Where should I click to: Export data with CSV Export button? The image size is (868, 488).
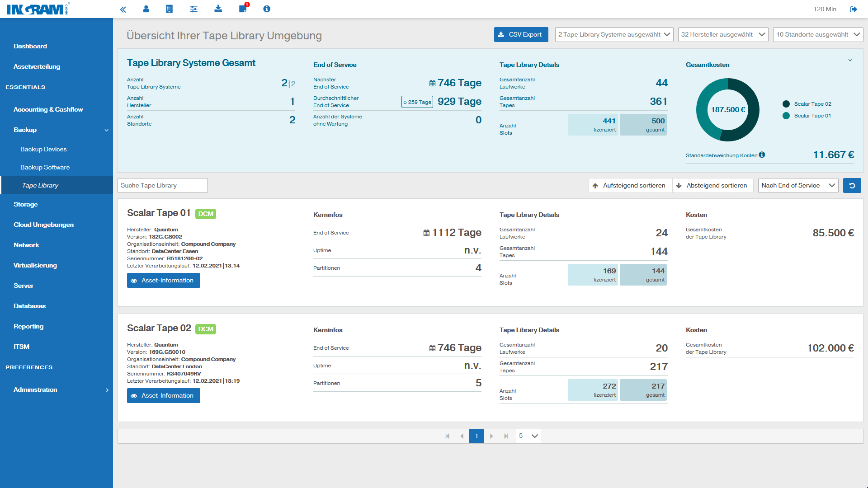[521, 35]
